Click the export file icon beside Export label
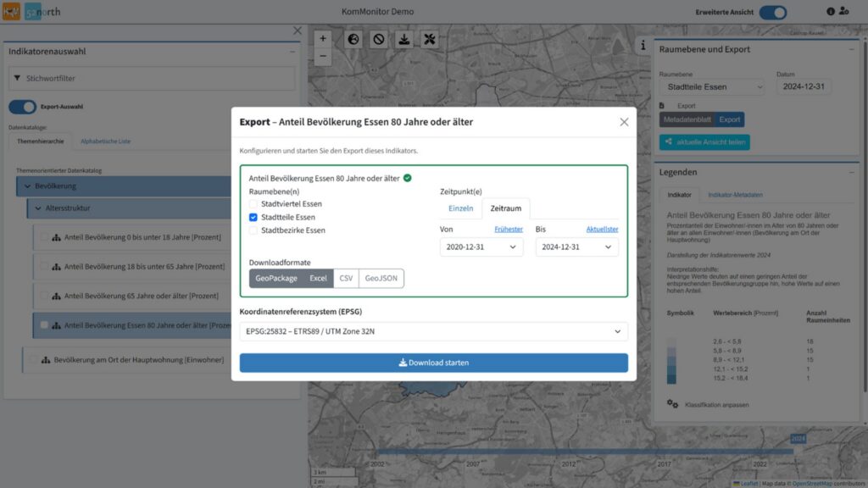 tap(661, 106)
